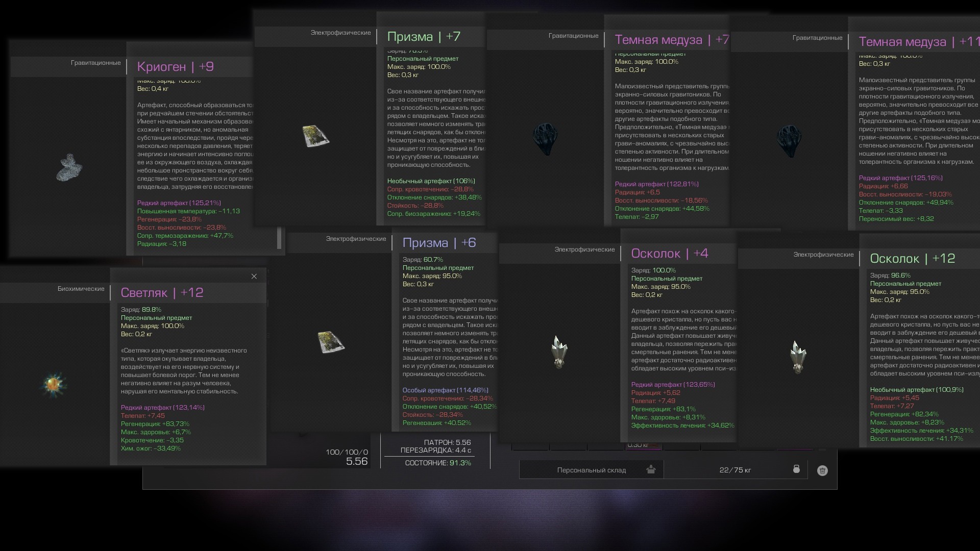Click the Криоген artifact image
This screenshot has width=980, height=551.
pyautogui.click(x=69, y=167)
